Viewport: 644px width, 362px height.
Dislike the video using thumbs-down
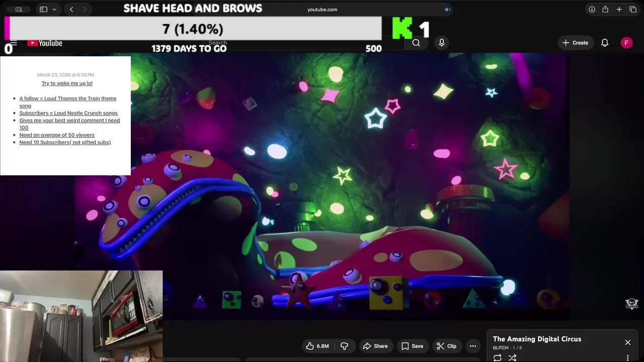click(x=345, y=346)
